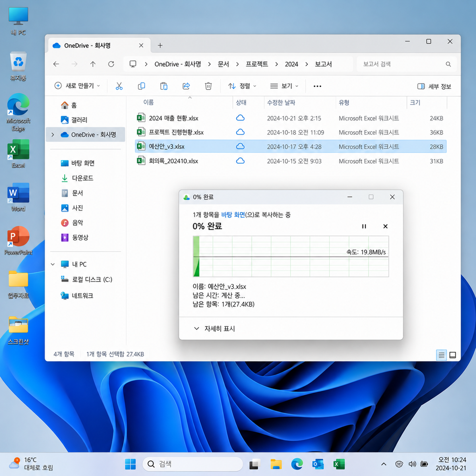Click the copy progress graph bar
The image size is (476, 476).
[291, 257]
